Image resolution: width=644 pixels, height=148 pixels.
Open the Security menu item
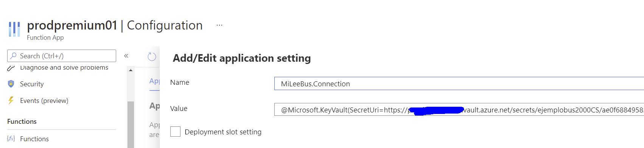(x=32, y=84)
